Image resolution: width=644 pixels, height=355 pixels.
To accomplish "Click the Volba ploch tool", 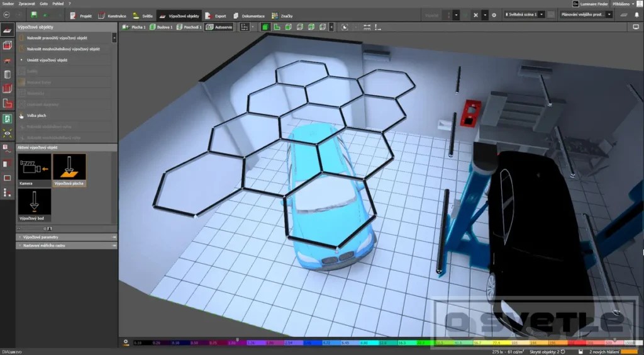I will point(65,115).
